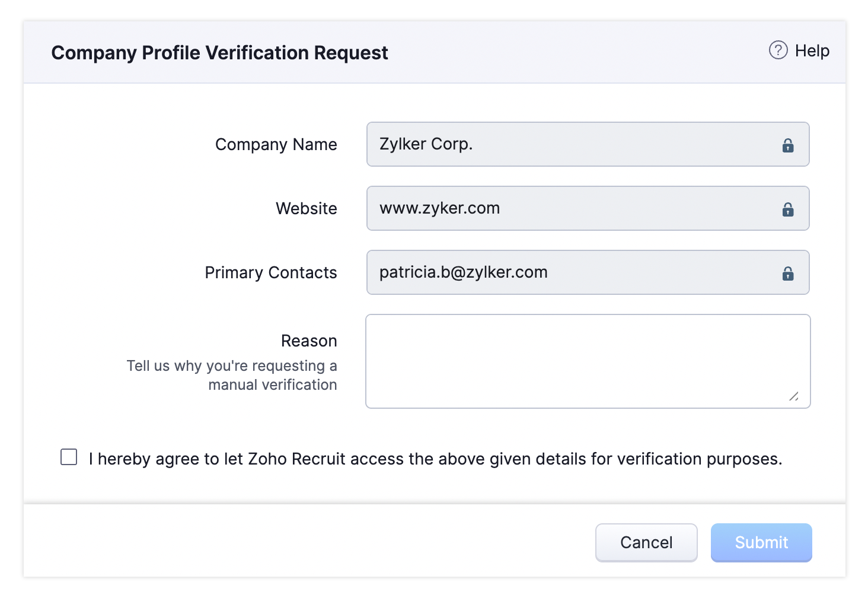Click the Primary Contacts label
This screenshot has width=868, height=601.
[x=270, y=273]
